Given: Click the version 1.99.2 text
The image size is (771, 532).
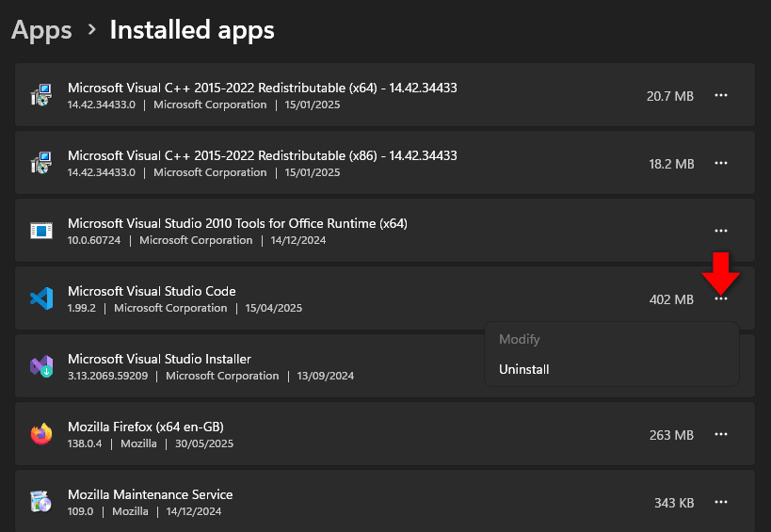Looking at the screenshot, I should click(x=82, y=308).
